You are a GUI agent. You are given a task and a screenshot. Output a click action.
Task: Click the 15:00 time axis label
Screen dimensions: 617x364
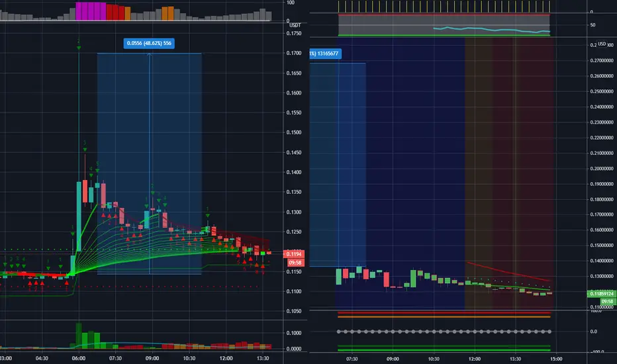tap(556, 359)
